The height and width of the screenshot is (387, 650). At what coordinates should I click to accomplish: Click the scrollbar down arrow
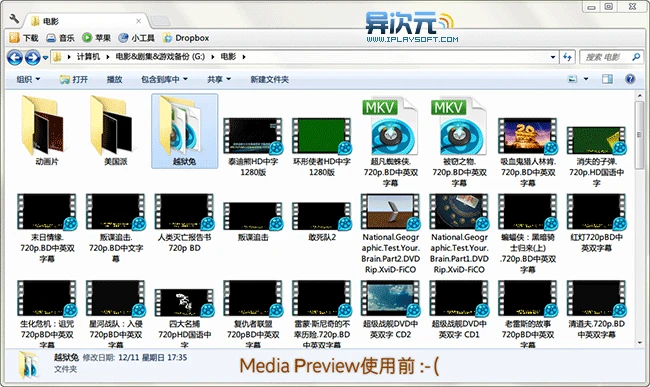(x=639, y=343)
